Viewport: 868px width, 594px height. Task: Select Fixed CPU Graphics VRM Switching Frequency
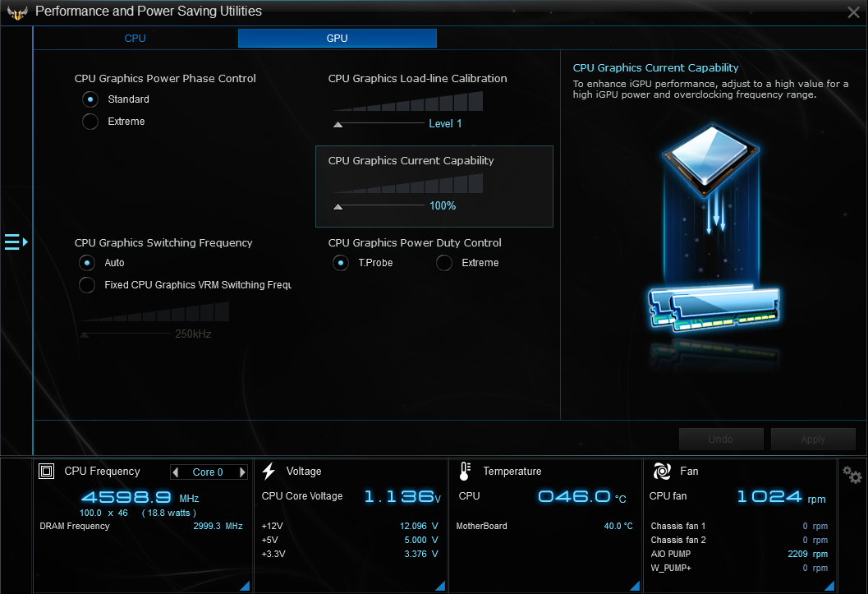[87, 285]
